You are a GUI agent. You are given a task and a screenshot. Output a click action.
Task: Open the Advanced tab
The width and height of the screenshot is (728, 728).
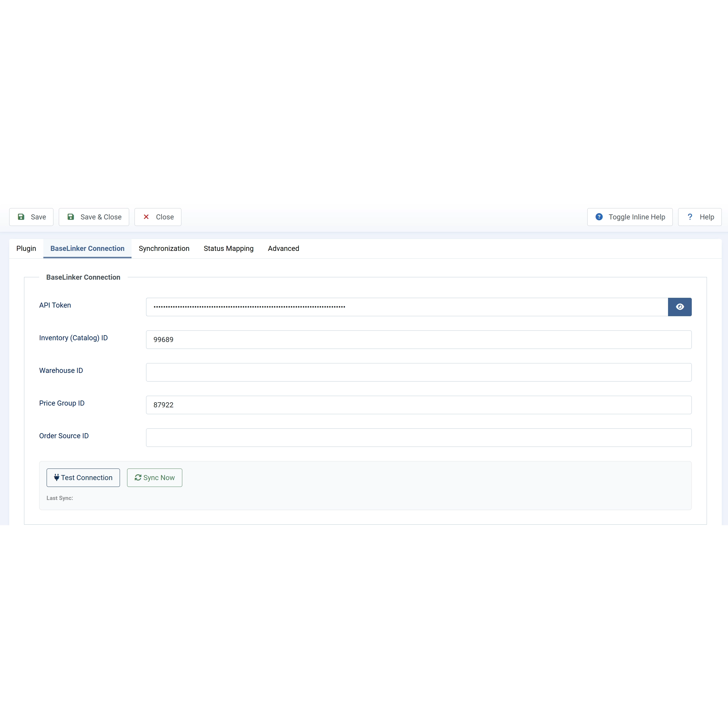[283, 248]
